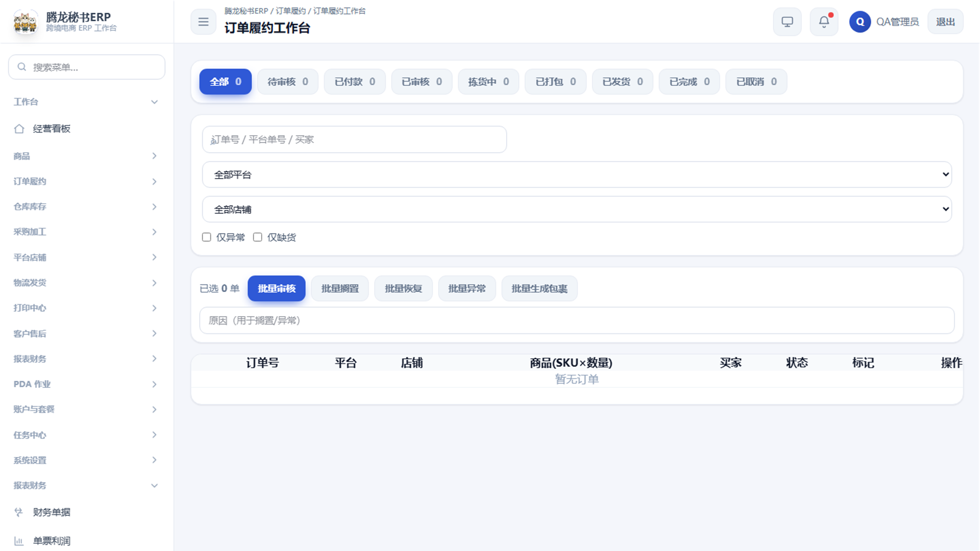Click the 批量生成包裹 button

click(x=539, y=289)
